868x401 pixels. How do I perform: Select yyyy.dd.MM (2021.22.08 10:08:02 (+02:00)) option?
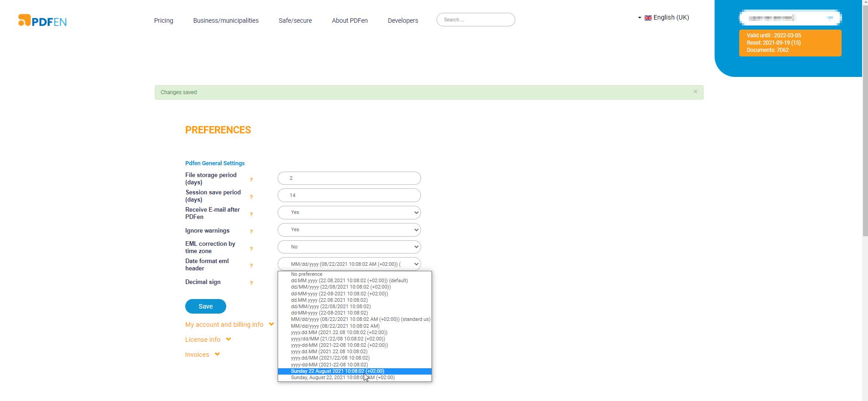[x=355, y=332]
